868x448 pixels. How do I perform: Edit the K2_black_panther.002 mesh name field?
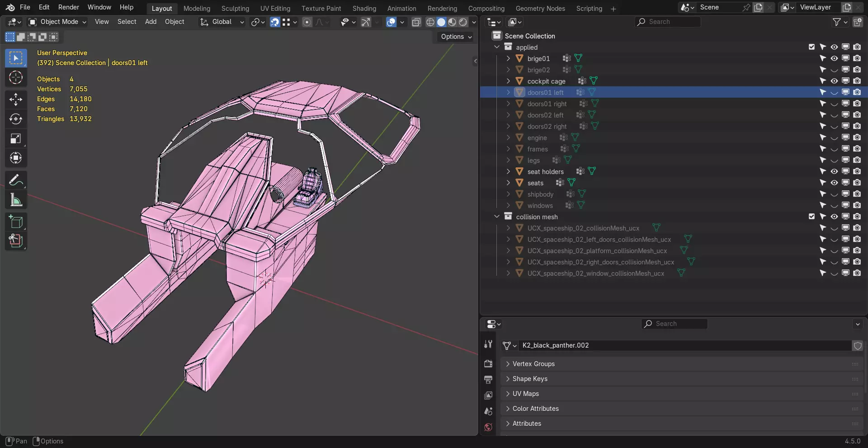[x=685, y=345]
